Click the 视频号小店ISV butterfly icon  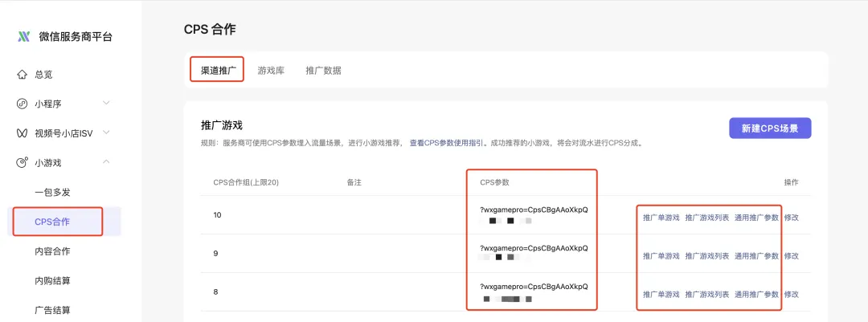23,132
